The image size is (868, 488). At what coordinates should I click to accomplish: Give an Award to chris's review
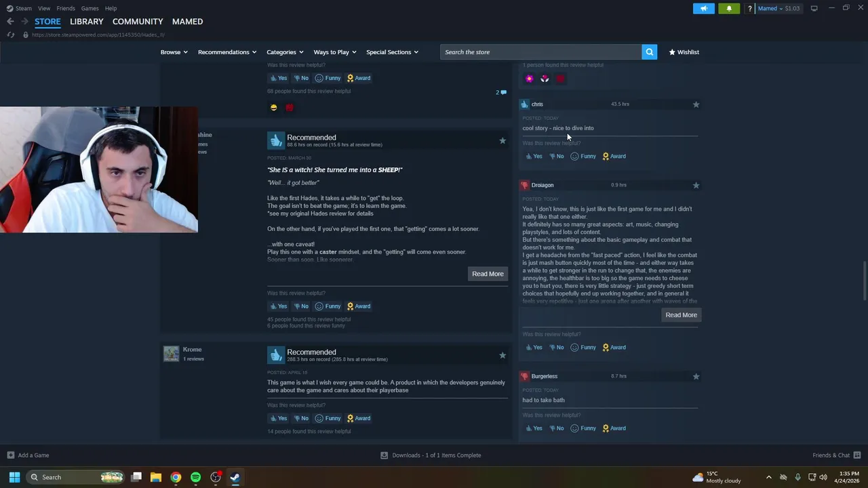click(614, 157)
